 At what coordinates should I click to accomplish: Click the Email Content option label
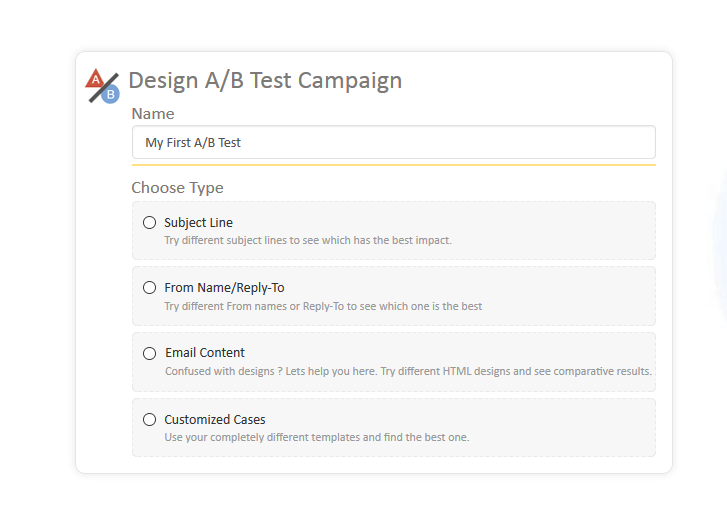click(x=204, y=353)
